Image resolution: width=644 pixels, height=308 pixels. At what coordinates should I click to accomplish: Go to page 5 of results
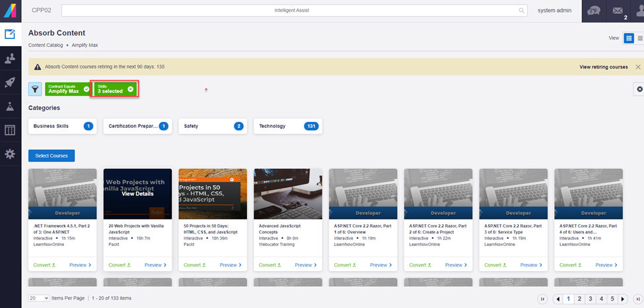tap(612, 299)
